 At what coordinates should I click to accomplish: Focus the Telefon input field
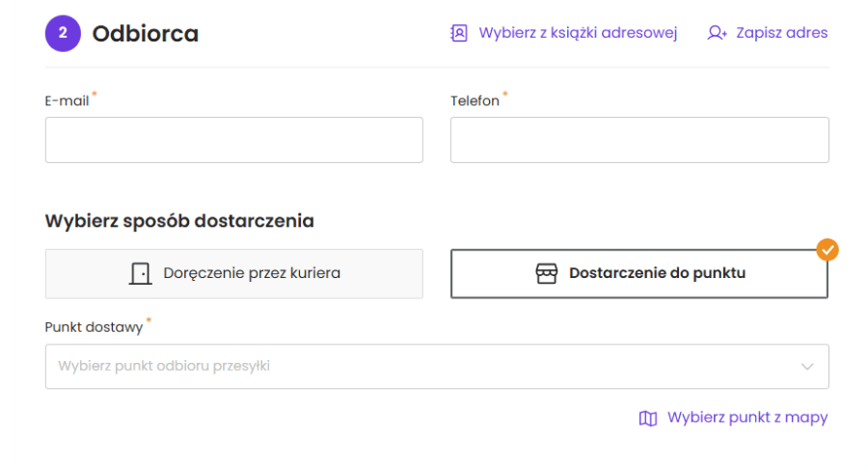(638, 140)
